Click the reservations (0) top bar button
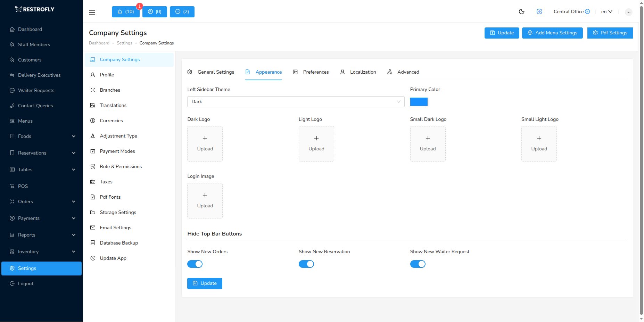Screen dimensions: 644x322 155,12
